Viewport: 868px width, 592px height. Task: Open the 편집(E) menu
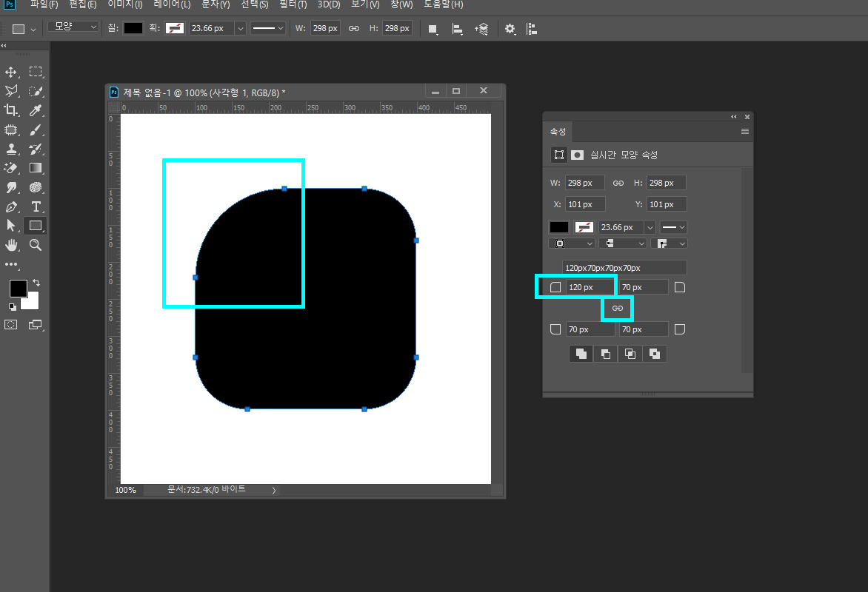[x=82, y=4]
